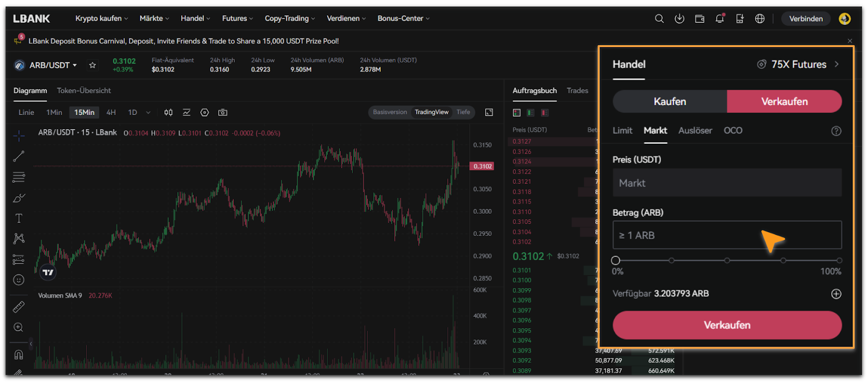The image size is (868, 384).
Task: Switch chart to Basisversion
Action: point(390,112)
